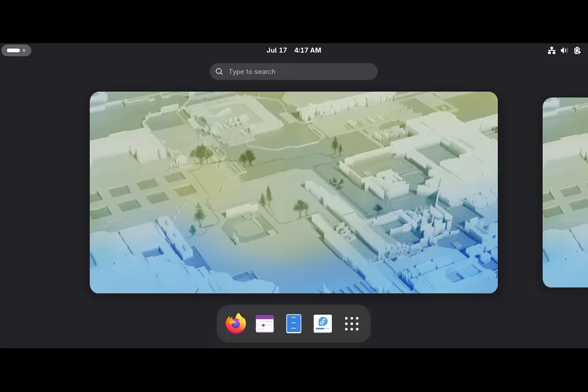Click the speaker volume icon

[x=564, y=50]
